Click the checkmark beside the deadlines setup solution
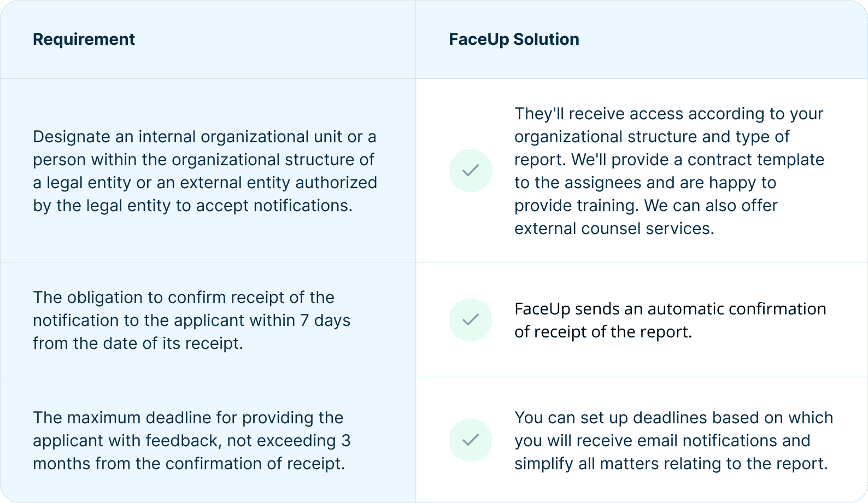The image size is (868, 503). [x=471, y=440]
